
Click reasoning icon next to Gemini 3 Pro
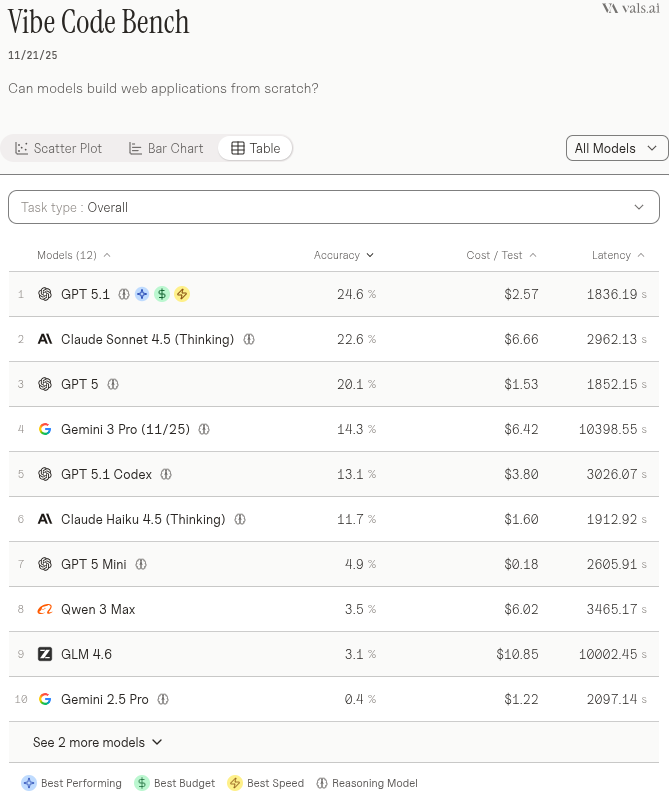(x=204, y=429)
